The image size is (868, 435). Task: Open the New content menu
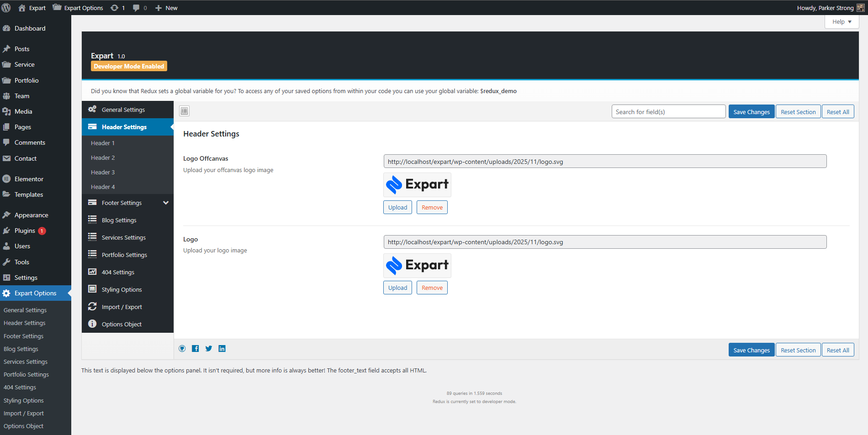pos(166,8)
